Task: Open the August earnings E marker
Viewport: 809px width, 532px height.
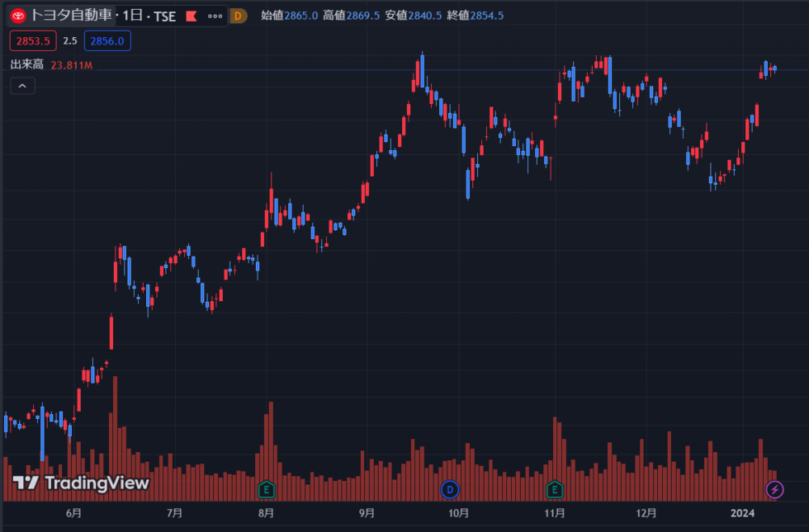Action: pyautogui.click(x=266, y=489)
